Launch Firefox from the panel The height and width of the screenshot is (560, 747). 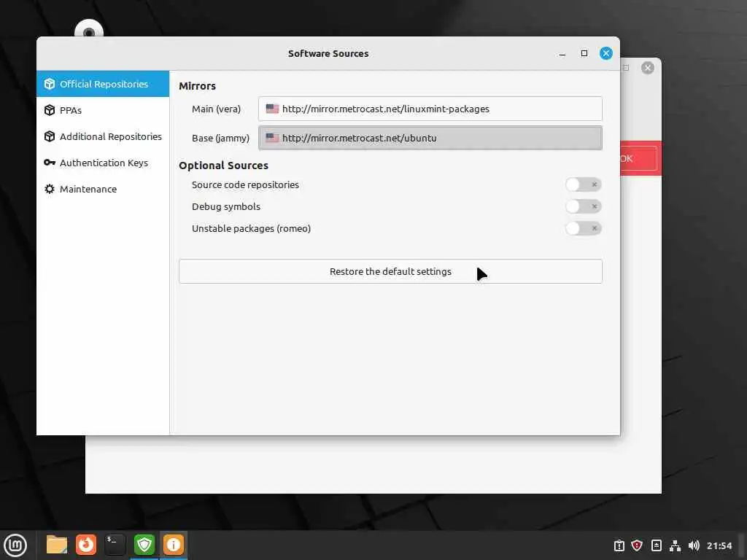point(86,545)
